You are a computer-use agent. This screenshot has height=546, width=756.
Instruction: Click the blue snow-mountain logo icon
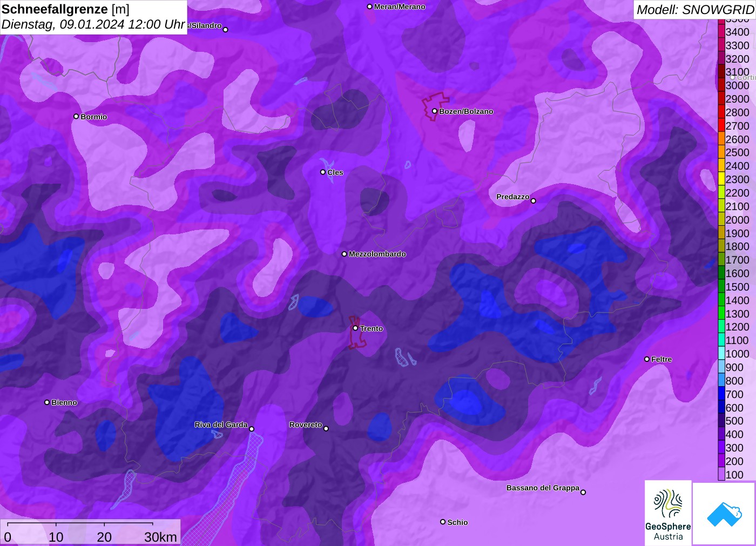[724, 514]
